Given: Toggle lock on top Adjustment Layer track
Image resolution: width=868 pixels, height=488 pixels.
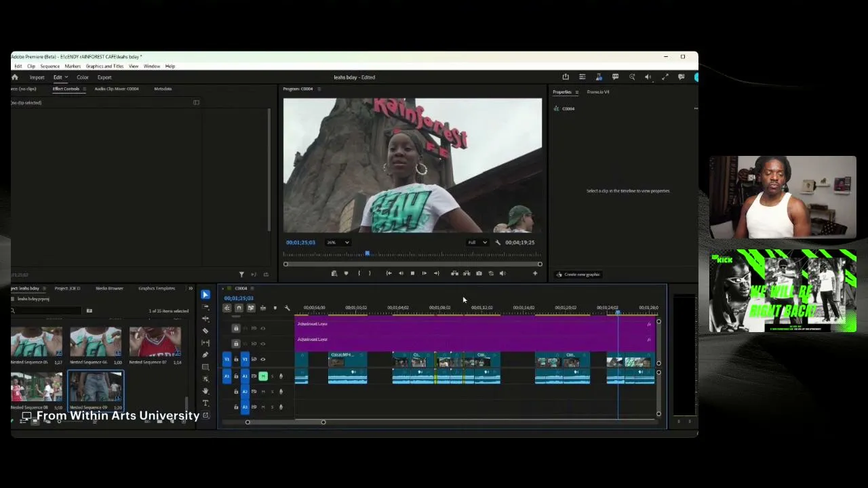Looking at the screenshot, I should point(236,329).
